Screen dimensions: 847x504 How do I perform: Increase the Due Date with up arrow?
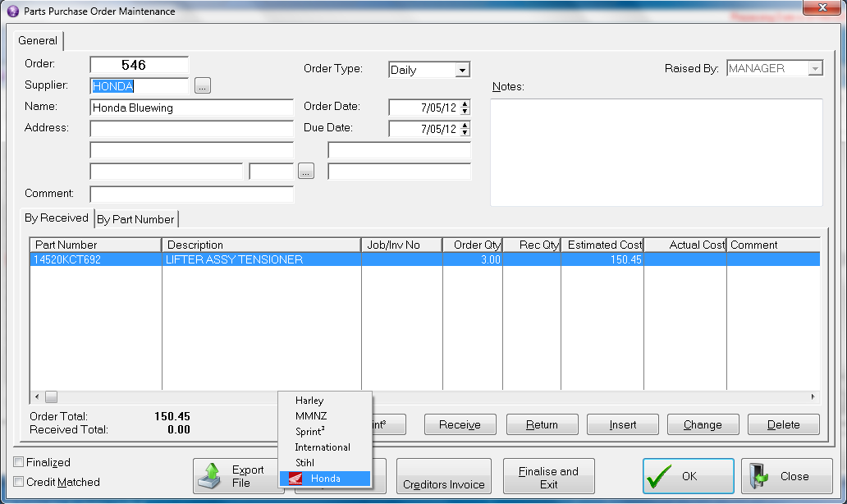coord(465,126)
